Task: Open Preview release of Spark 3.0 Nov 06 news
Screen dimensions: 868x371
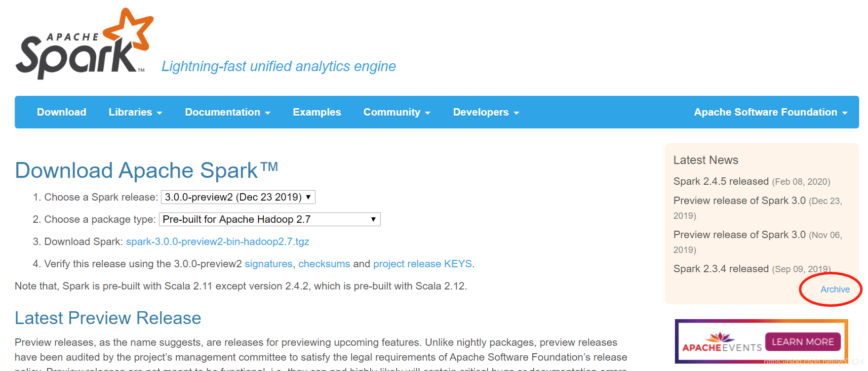Action: tap(739, 235)
